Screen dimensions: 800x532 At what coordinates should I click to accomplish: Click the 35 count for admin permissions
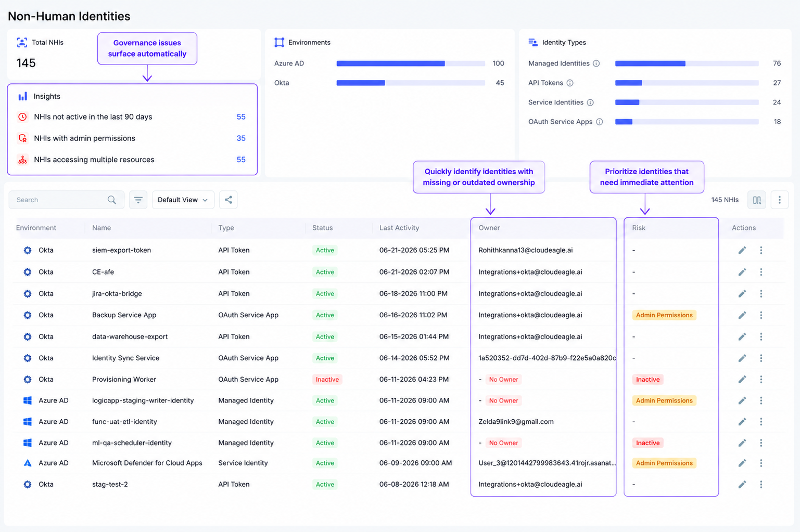(x=241, y=138)
